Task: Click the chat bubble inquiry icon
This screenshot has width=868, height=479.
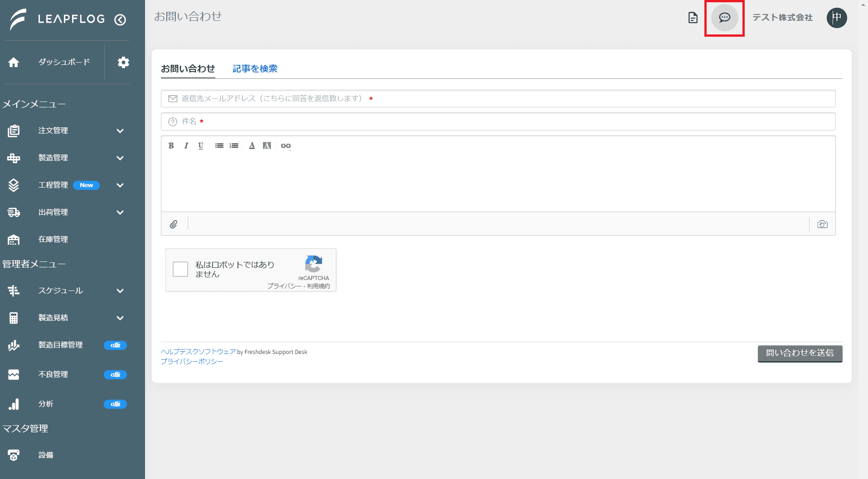Action: pos(724,18)
